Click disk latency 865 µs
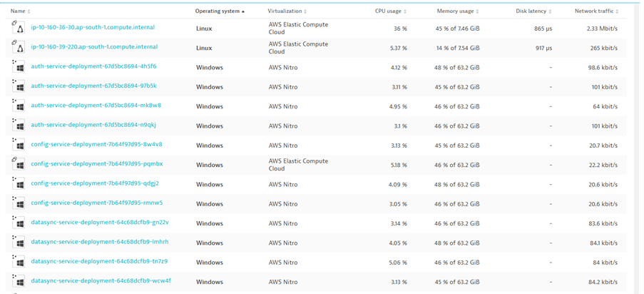Viewport: 644px width, 294px height. (543, 29)
